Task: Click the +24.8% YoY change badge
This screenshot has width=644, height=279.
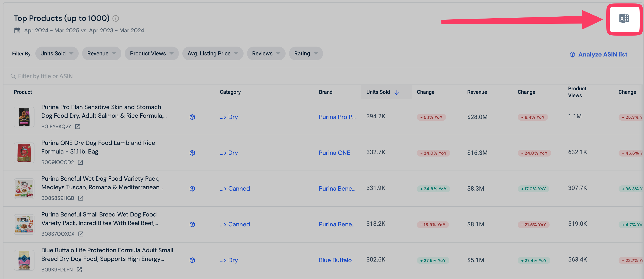Action: pyautogui.click(x=433, y=189)
